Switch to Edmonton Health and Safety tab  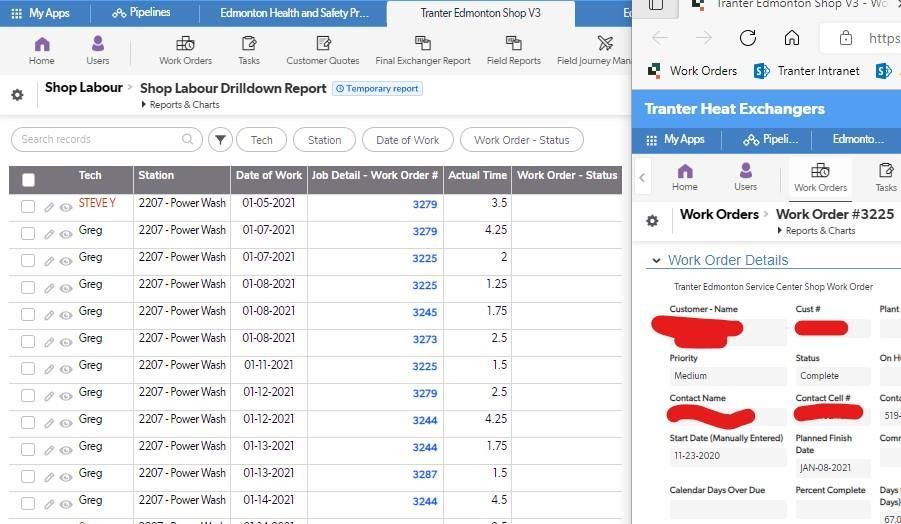click(294, 13)
